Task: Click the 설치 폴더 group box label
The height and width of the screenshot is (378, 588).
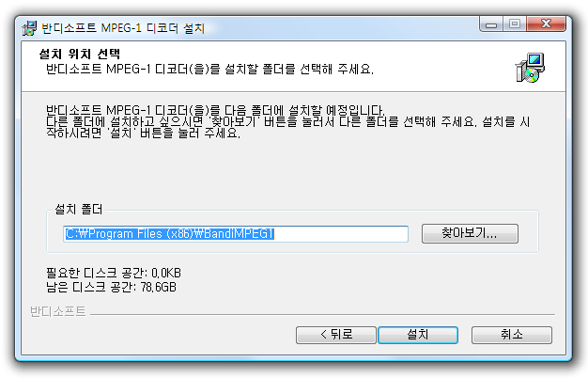Action: click(79, 209)
